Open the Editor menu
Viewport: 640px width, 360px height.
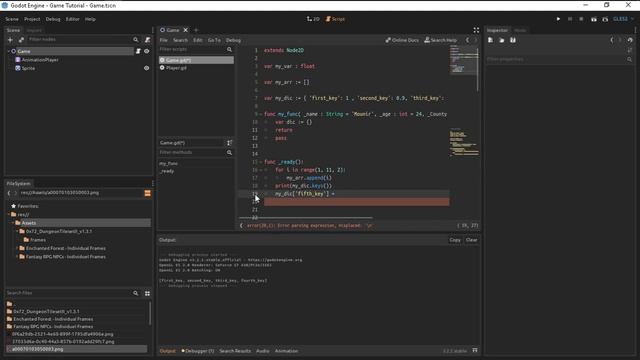72,19
